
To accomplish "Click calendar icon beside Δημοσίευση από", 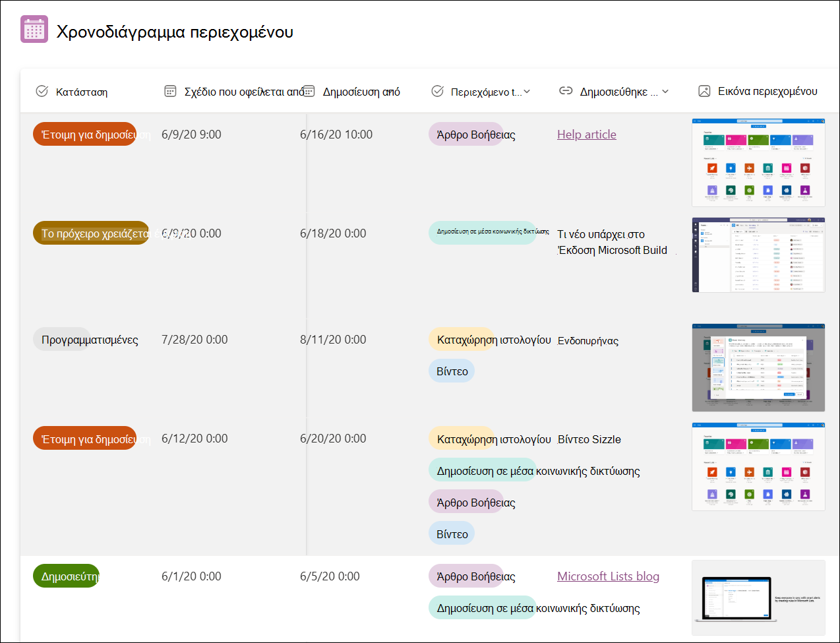I will (309, 91).
